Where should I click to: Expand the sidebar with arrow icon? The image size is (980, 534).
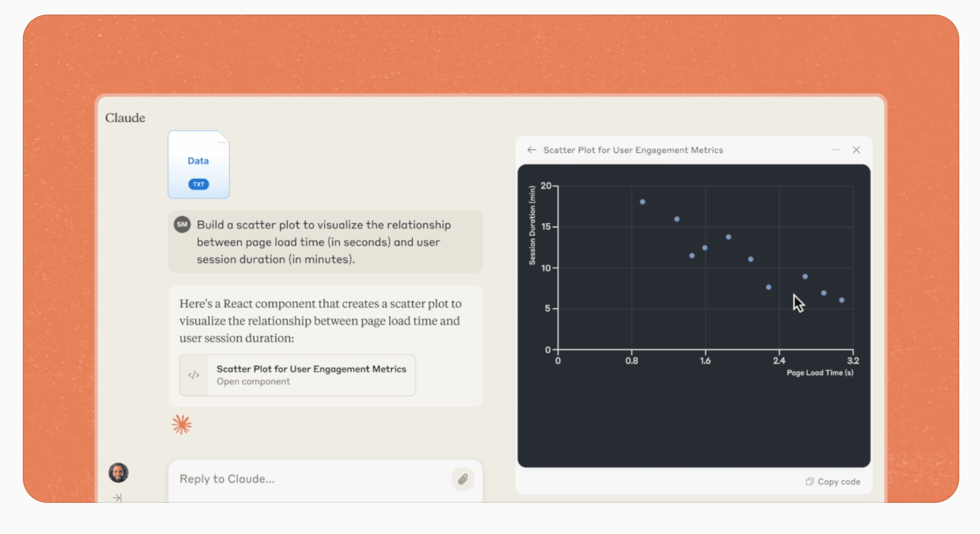tap(117, 498)
